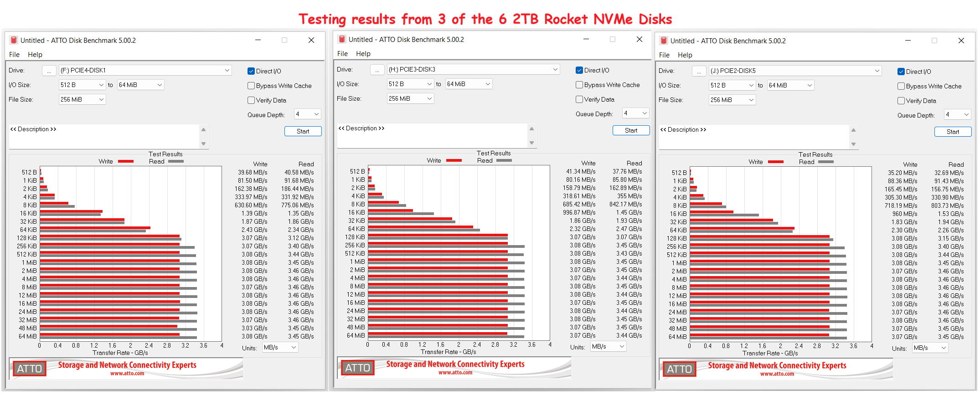Enable Bypass Write Cache in PCIE3-DISK3 window
This screenshot has width=980, height=395.
coord(579,85)
